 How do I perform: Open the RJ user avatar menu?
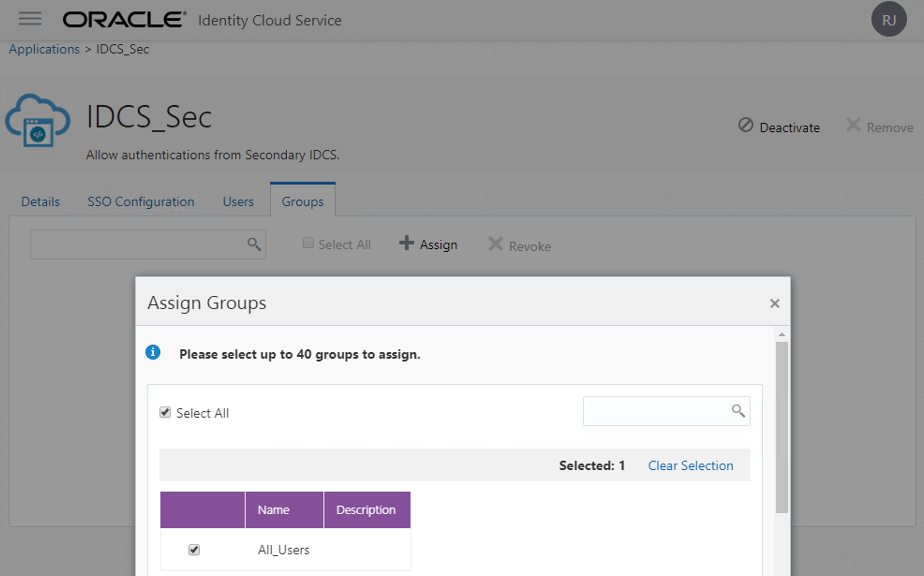(x=889, y=19)
